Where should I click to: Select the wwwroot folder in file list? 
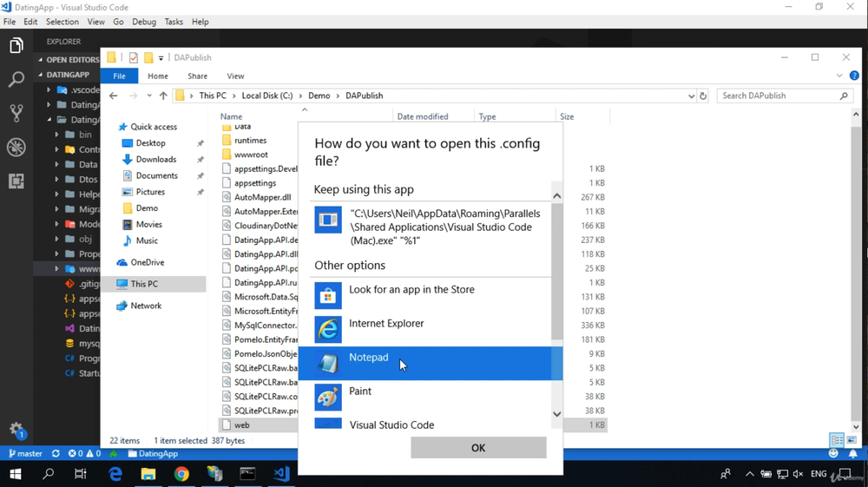251,155
